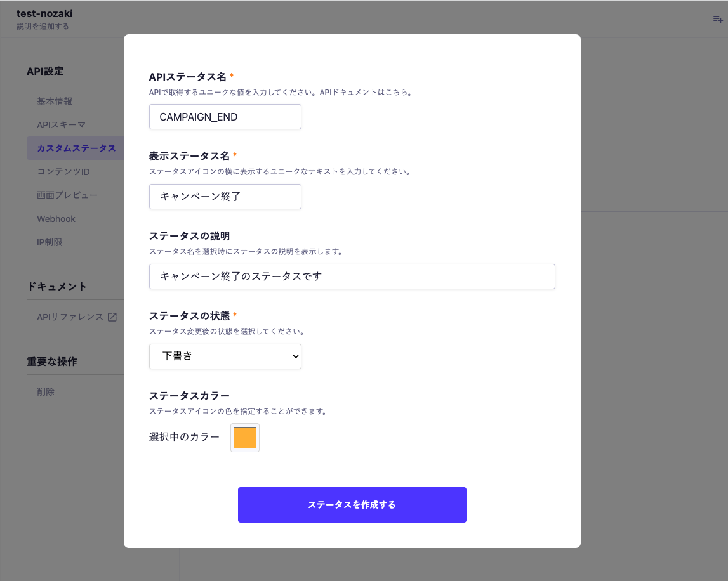Viewport: 728px width, 581px height.
Task: Click the 表示ステータス名 input field
Action: pyautogui.click(x=225, y=197)
